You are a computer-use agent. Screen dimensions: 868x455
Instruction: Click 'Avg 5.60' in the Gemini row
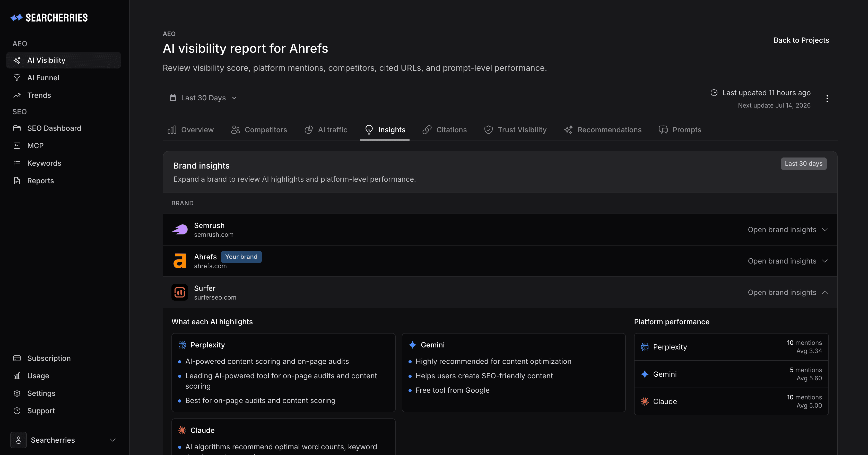(809, 379)
